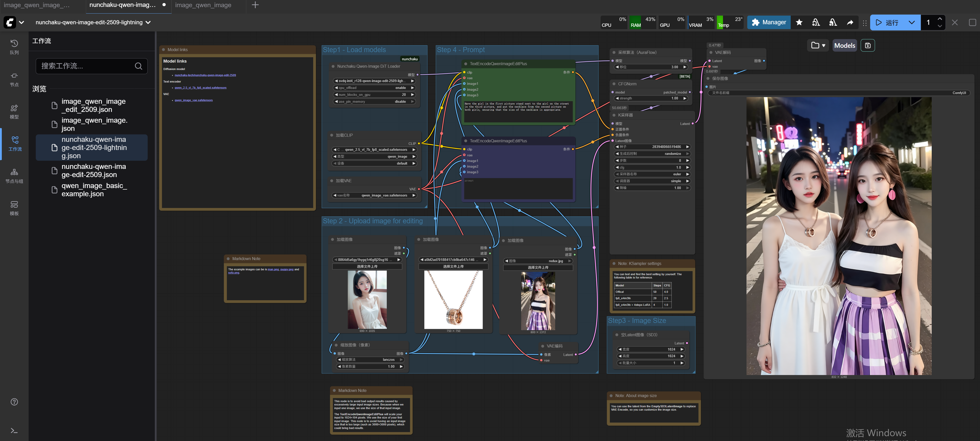The height and width of the screenshot is (441, 980).
Task: Toggle collapse dot on 加载VAE node
Action: (x=331, y=181)
